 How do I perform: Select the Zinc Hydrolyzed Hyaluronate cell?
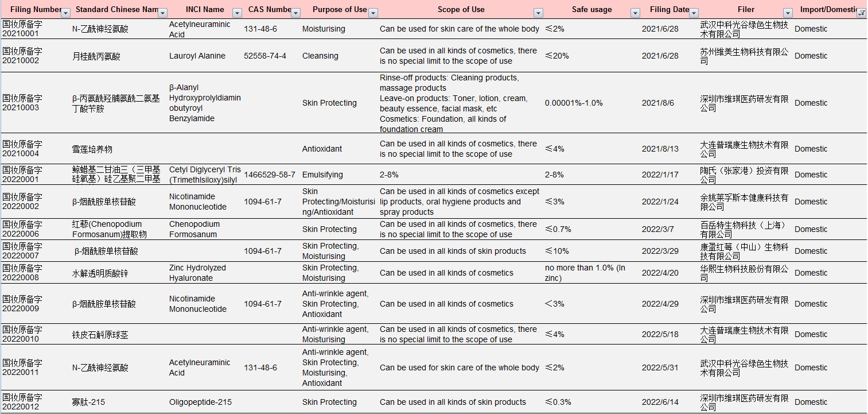pos(198,273)
